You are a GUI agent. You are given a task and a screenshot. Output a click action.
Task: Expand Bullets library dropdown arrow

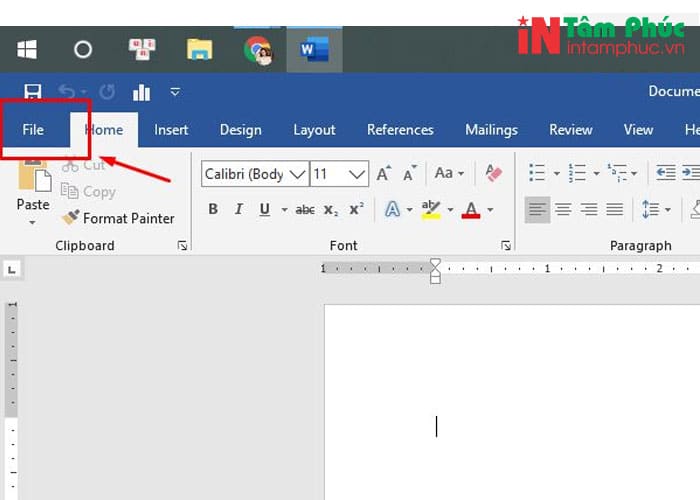point(557,173)
